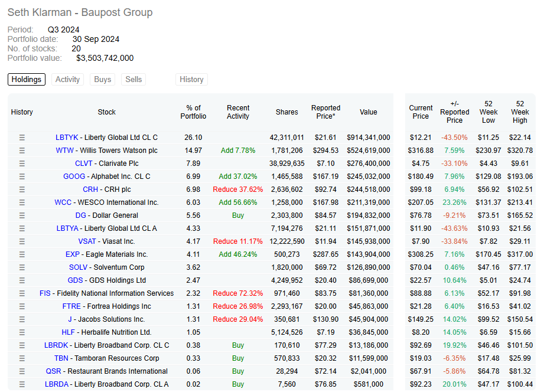Follow the WCC stock link

coord(63,202)
